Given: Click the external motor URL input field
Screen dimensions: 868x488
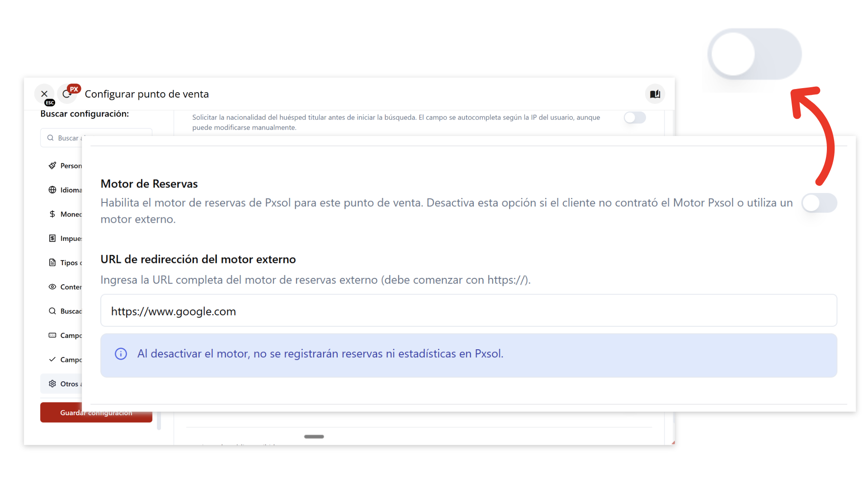Looking at the screenshot, I should [468, 311].
